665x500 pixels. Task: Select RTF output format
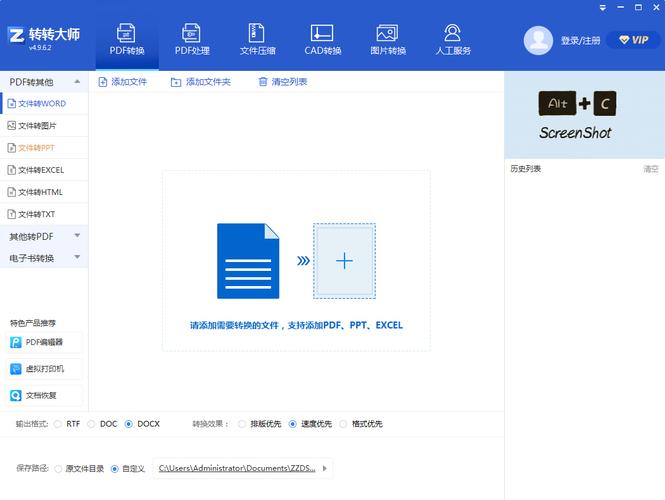click(x=58, y=424)
